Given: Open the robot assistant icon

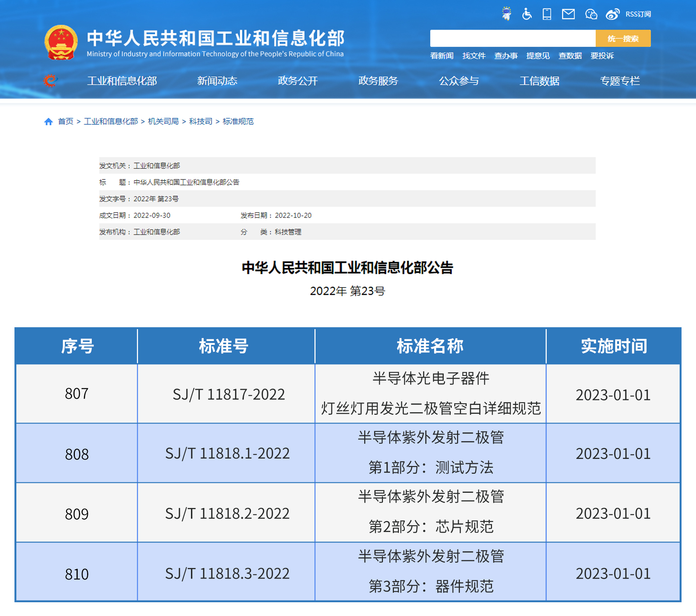Looking at the screenshot, I should tap(506, 14).
